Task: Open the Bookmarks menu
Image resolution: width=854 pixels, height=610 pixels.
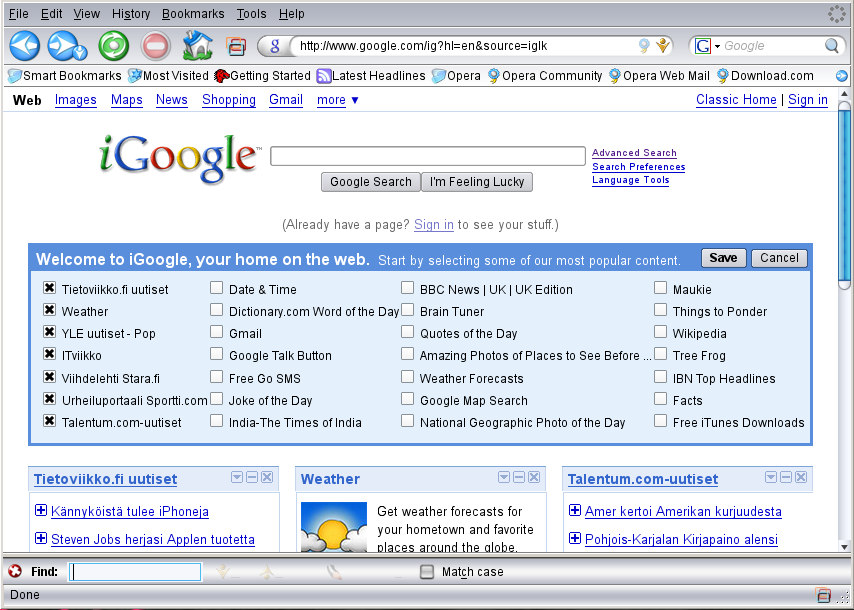Action: [193, 14]
